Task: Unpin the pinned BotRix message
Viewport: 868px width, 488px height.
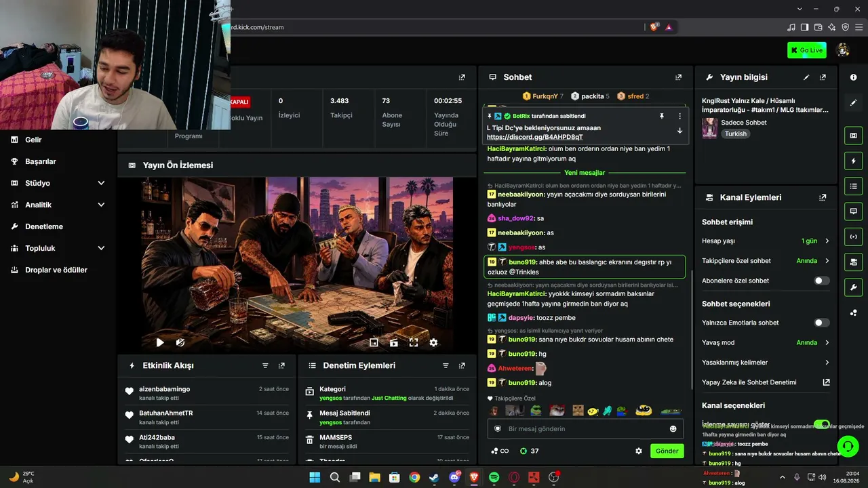Action: click(662, 116)
